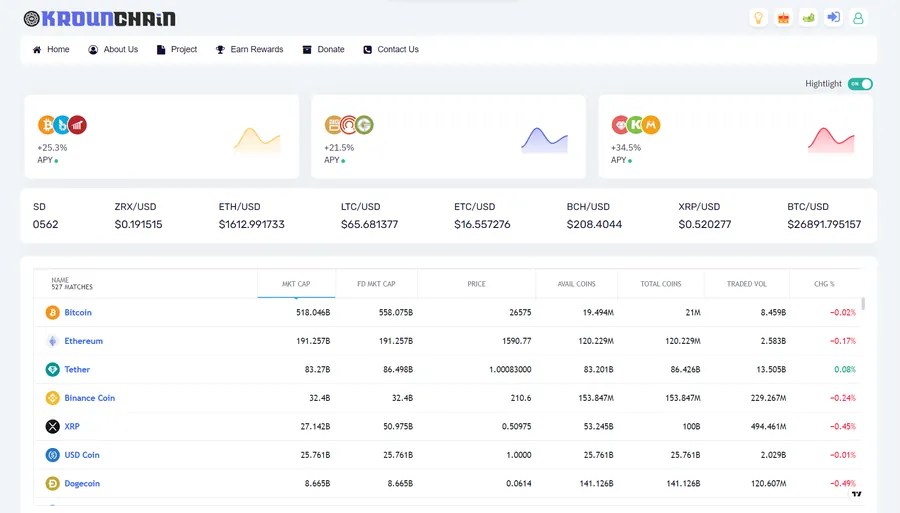Click Dogecoin's traded volume 120.607M
The image size is (900, 513).
coord(769,483)
